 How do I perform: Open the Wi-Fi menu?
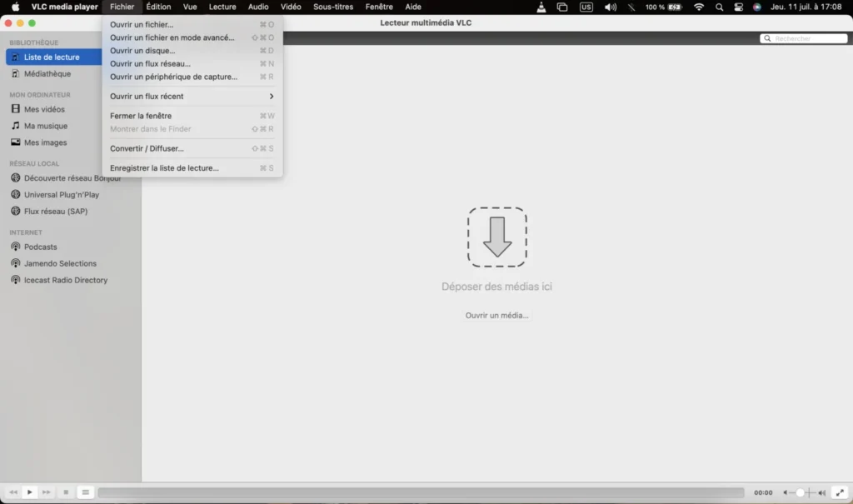[x=699, y=7]
